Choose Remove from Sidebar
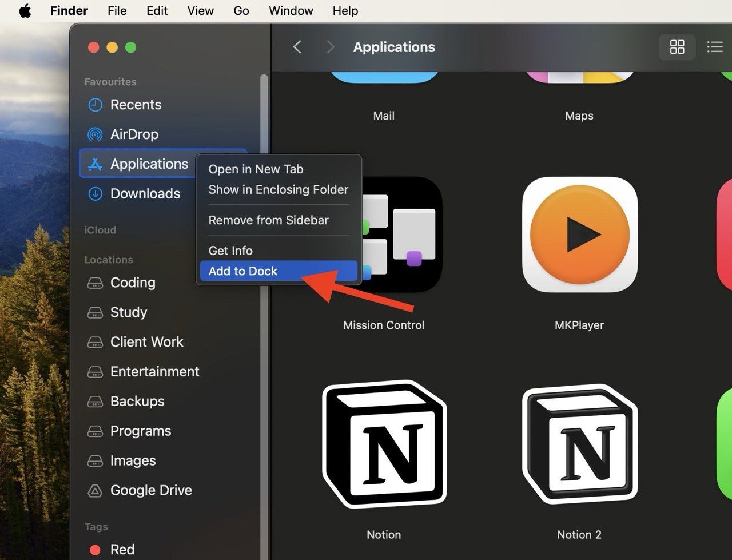732x560 pixels. 279,220
